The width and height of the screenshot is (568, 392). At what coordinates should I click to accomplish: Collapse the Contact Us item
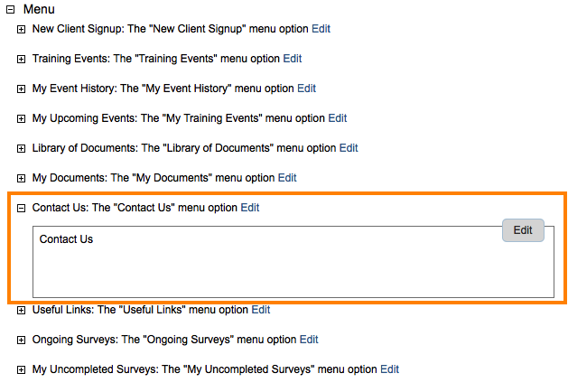point(21,209)
